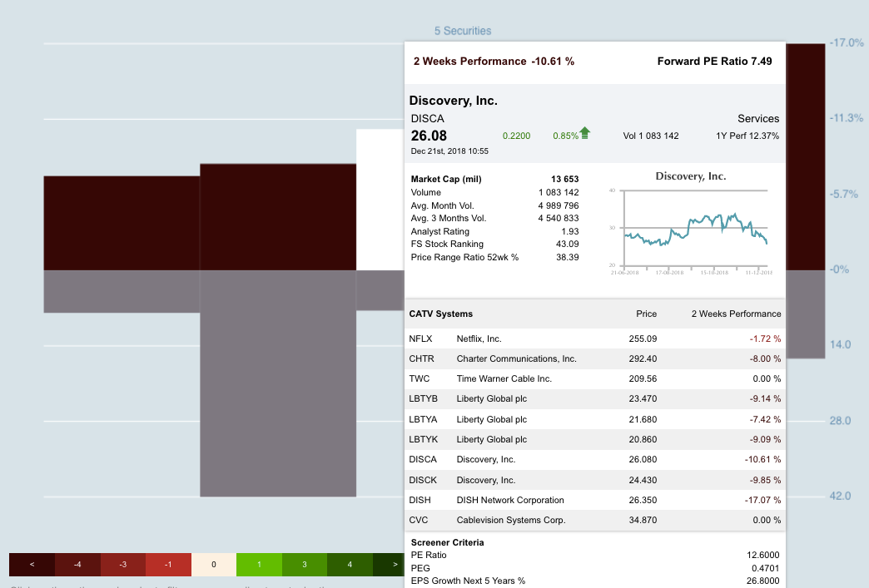Click the EPS Growth Next 5 Years % row
This screenshot has width=869, height=588.
594,581
